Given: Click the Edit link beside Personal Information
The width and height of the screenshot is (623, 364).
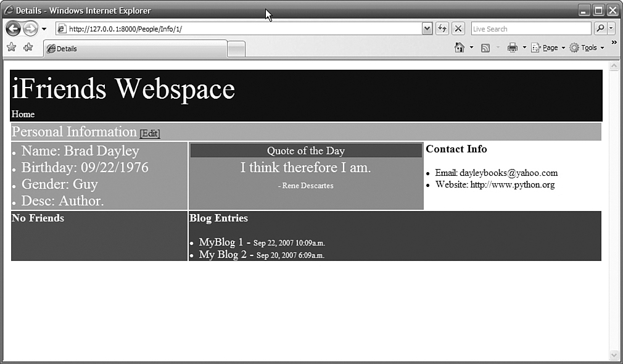Looking at the screenshot, I should 150,134.
